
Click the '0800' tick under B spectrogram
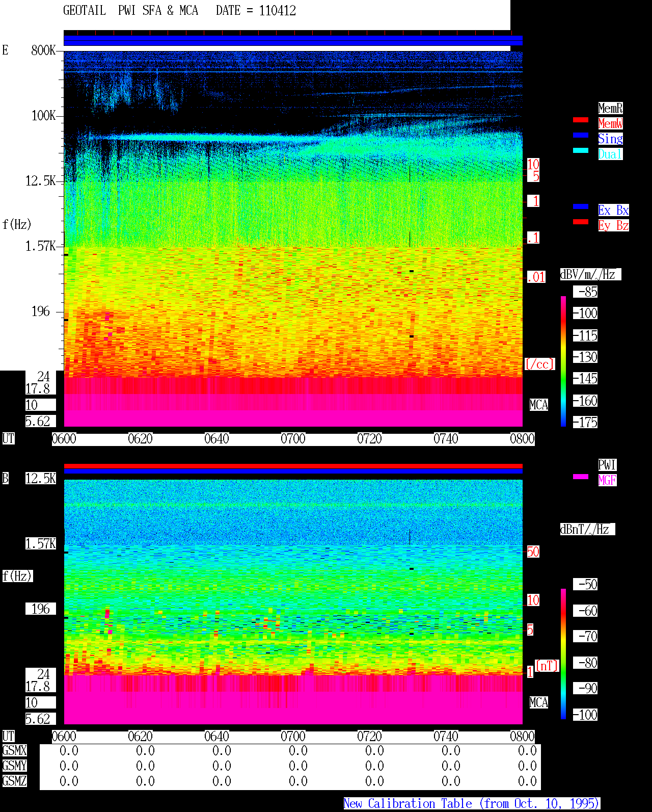click(522, 737)
